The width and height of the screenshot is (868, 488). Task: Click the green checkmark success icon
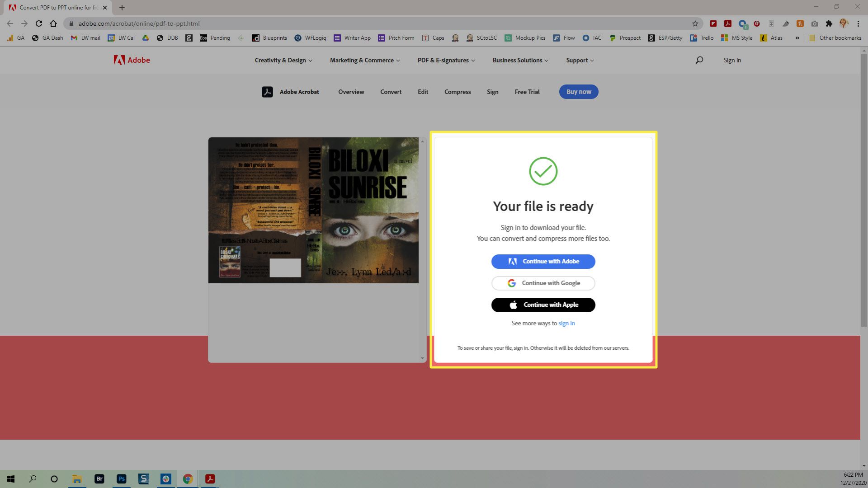click(x=544, y=172)
